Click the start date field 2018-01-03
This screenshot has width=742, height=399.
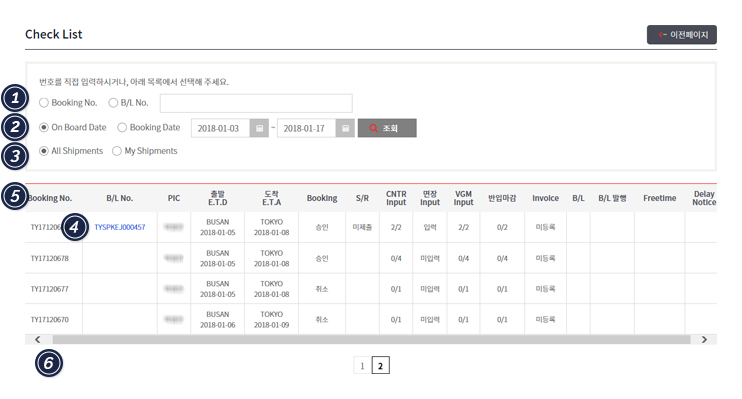pos(221,128)
